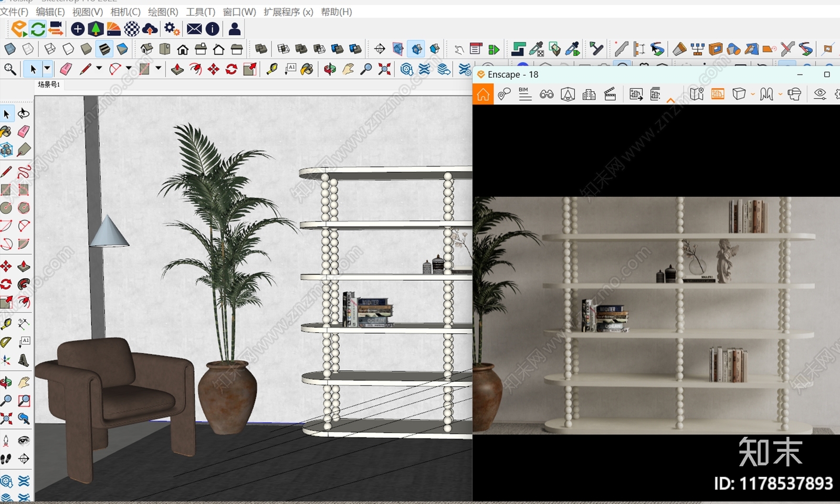Open Enscape Video Editor clapperboard icon
The height and width of the screenshot is (504, 840).
(x=610, y=94)
